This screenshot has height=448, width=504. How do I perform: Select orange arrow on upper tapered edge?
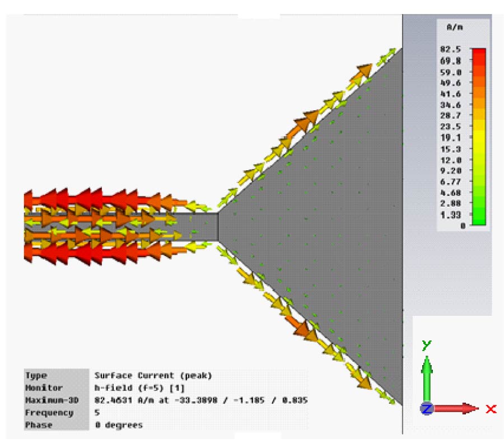pos(302,124)
